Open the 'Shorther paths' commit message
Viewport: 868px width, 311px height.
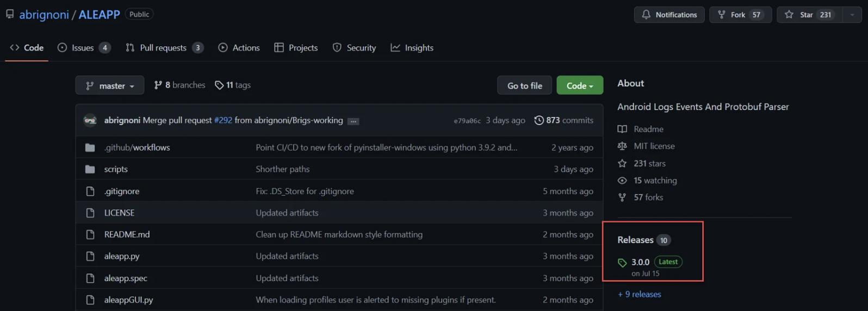tap(283, 169)
